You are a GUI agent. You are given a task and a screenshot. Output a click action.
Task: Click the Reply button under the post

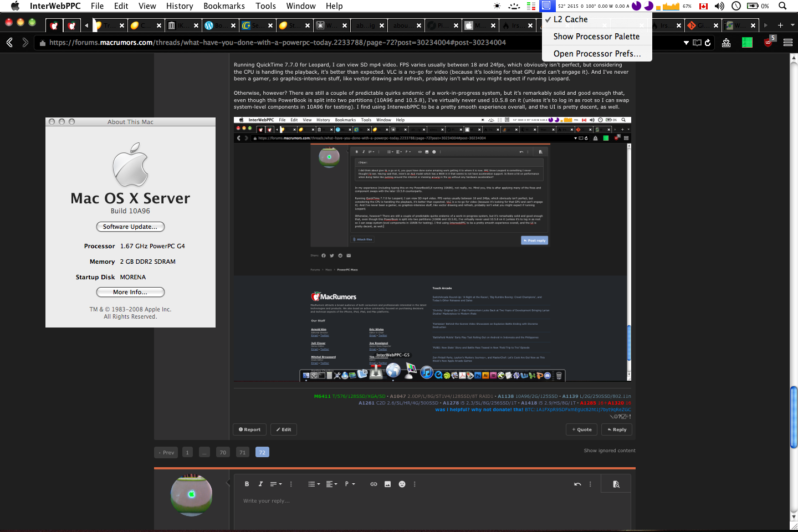point(617,429)
